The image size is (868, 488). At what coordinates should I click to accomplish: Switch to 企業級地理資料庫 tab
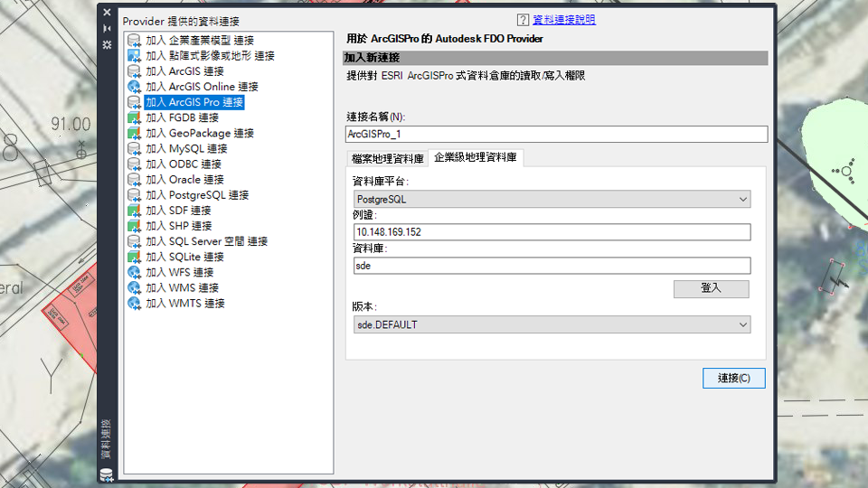pyautogui.click(x=476, y=157)
